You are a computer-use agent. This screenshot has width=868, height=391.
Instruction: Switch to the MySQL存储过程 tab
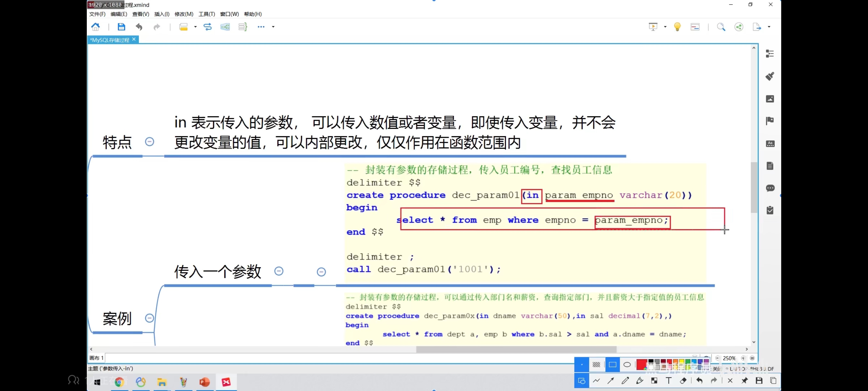point(109,40)
